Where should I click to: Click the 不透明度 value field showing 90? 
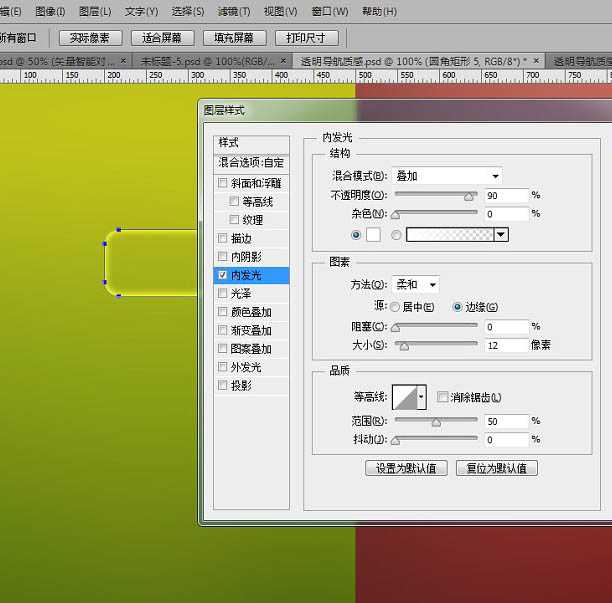(x=507, y=195)
